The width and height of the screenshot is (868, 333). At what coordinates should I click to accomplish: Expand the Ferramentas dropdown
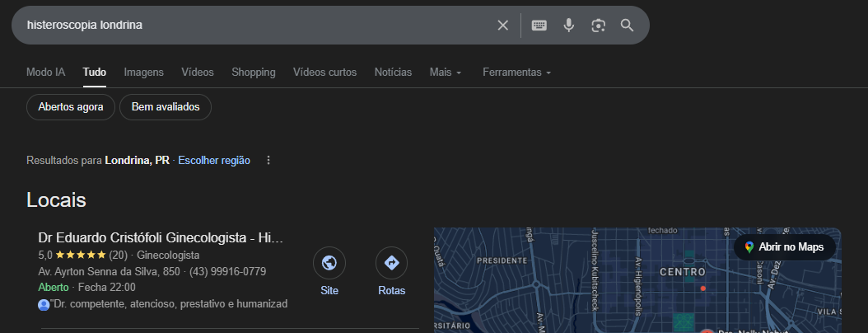(517, 72)
